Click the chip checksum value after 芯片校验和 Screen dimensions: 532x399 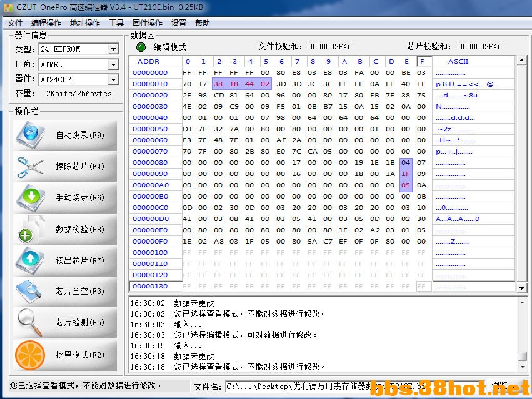(x=479, y=47)
